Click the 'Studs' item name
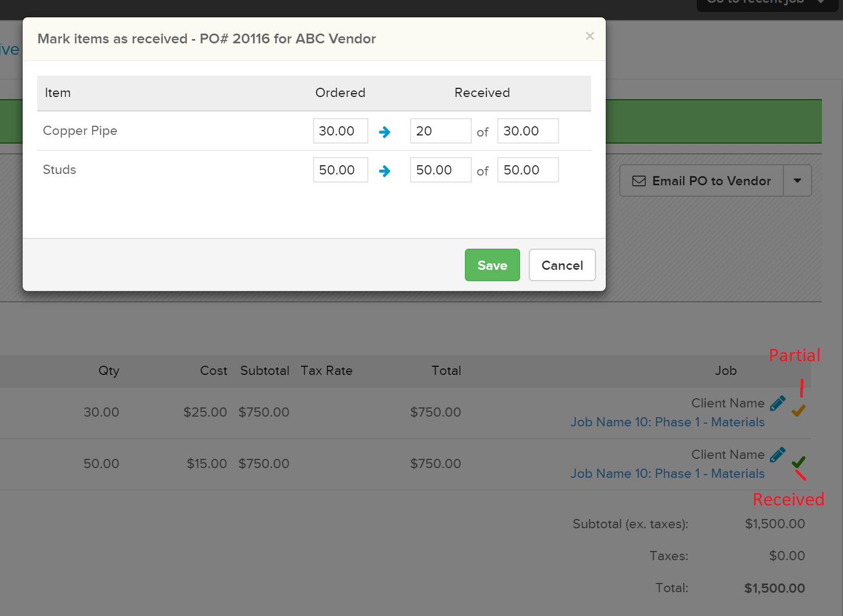This screenshot has height=616, width=843. (x=60, y=170)
